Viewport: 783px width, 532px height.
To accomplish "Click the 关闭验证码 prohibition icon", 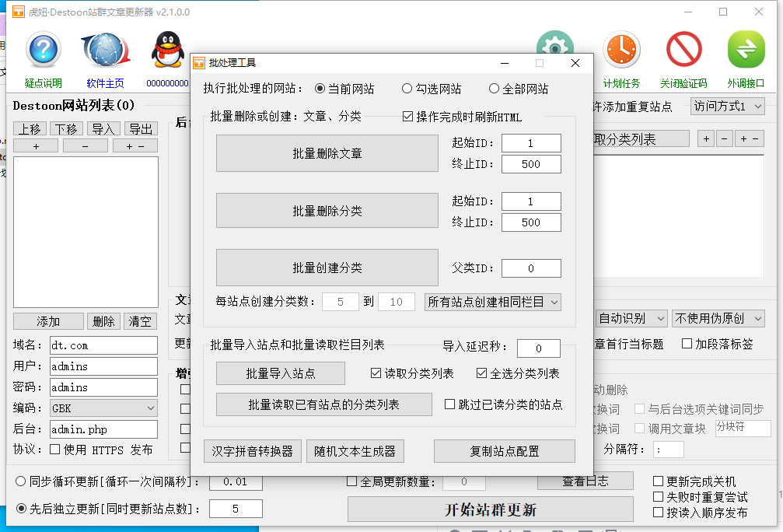I will coord(683,50).
